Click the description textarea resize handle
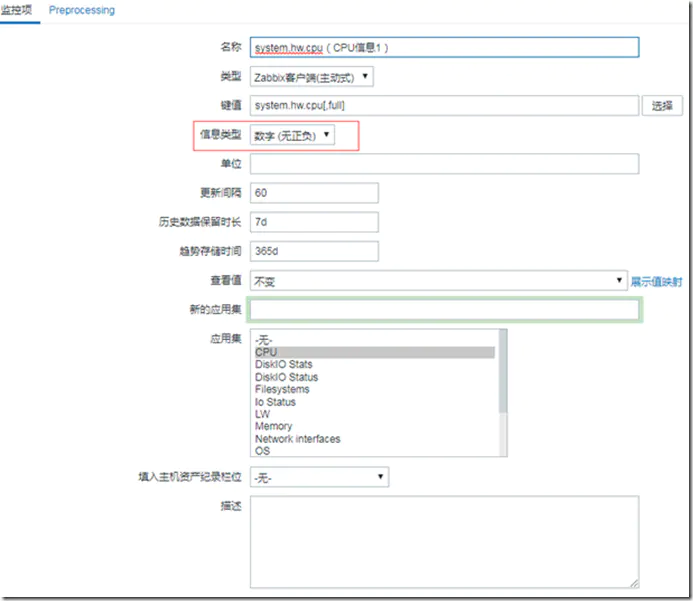 click(x=634, y=583)
